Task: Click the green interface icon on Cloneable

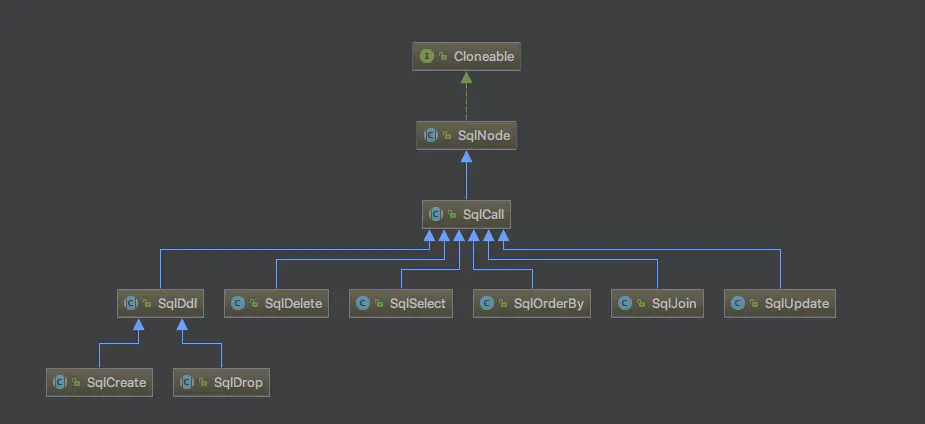Action: click(426, 57)
